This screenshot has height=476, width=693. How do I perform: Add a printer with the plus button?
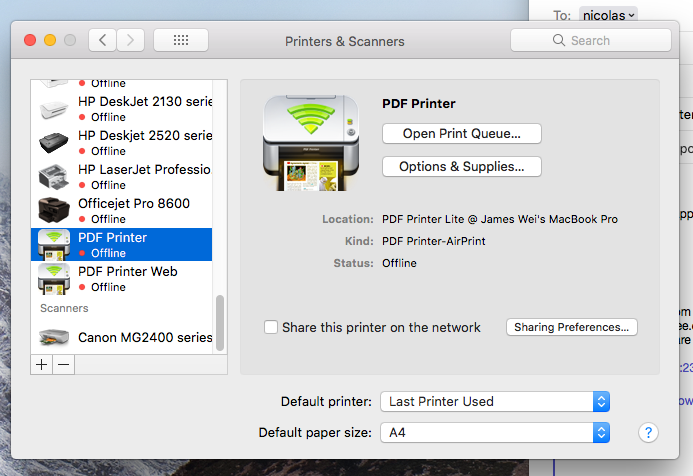42,365
